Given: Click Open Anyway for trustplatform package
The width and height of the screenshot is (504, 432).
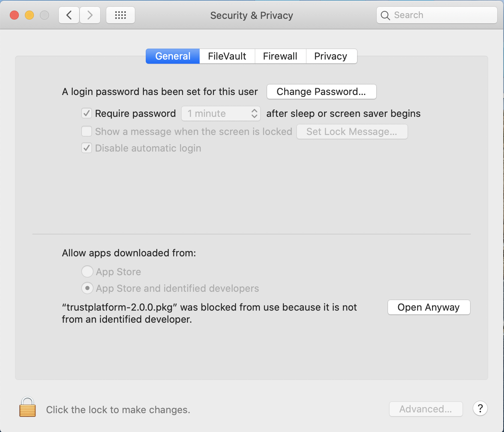Looking at the screenshot, I should click(429, 307).
